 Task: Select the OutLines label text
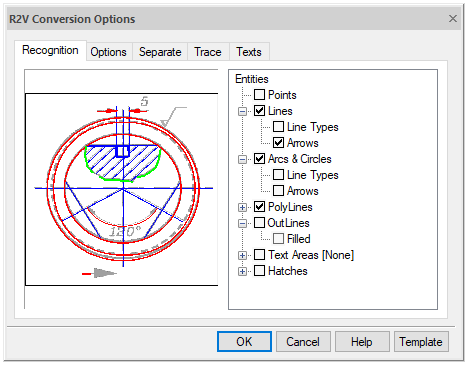coord(288,223)
